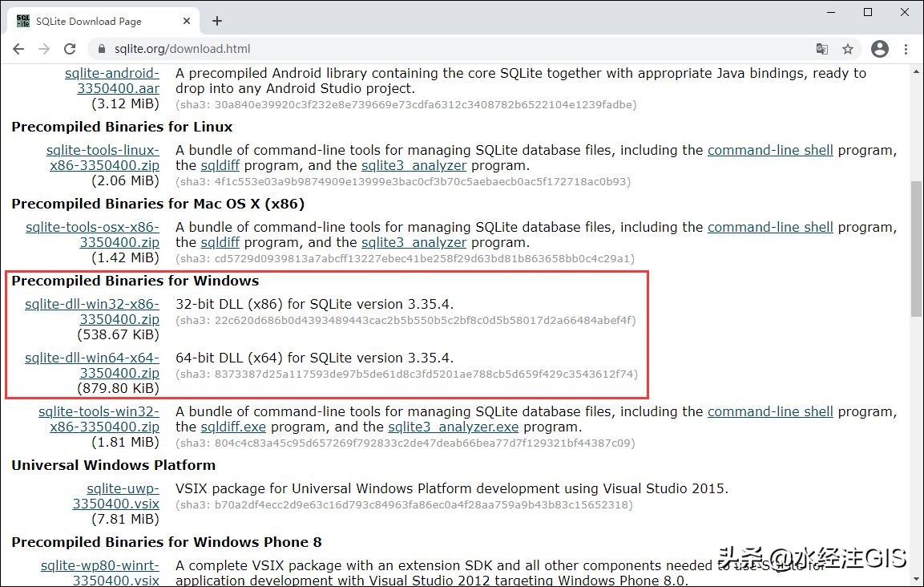Close the SQLite Download Page tab

click(186, 21)
